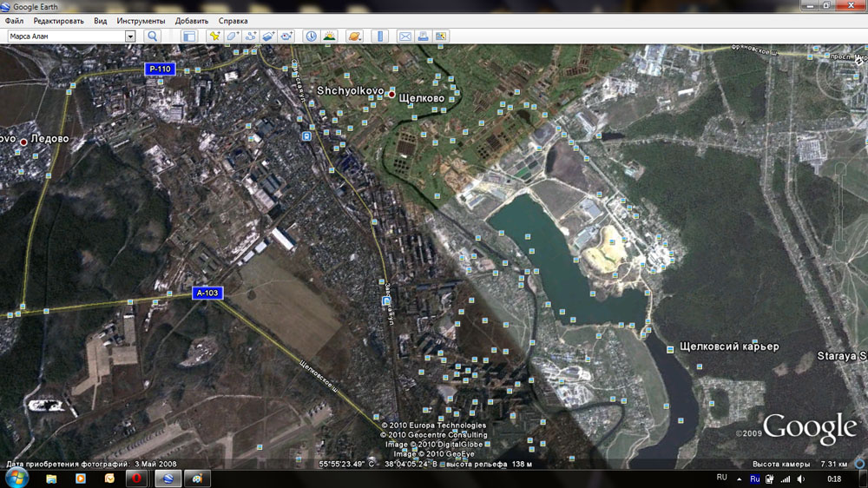Select the Ruler tool
The height and width of the screenshot is (488, 868).
coord(380,36)
